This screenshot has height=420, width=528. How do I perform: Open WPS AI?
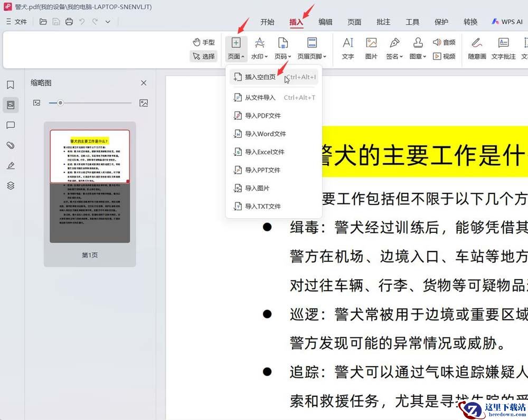pyautogui.click(x=507, y=22)
